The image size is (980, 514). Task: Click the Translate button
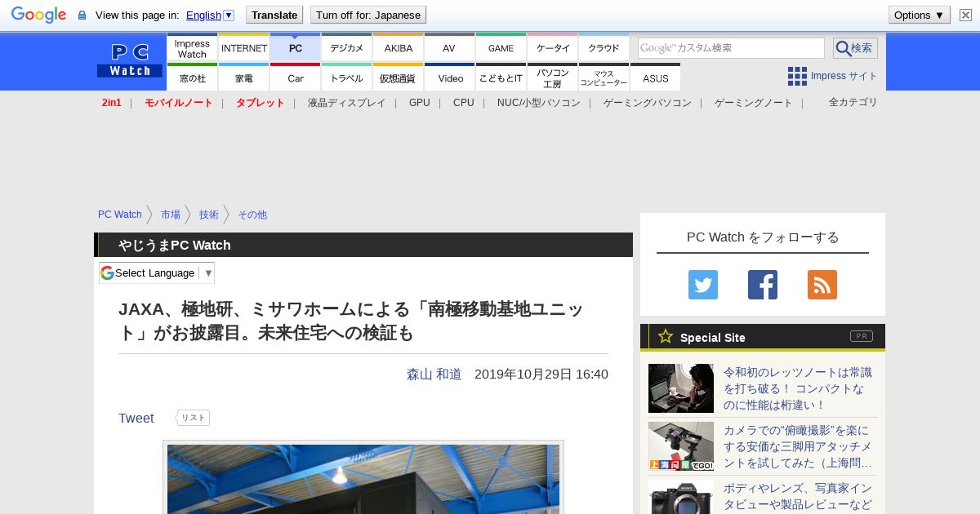pos(274,15)
